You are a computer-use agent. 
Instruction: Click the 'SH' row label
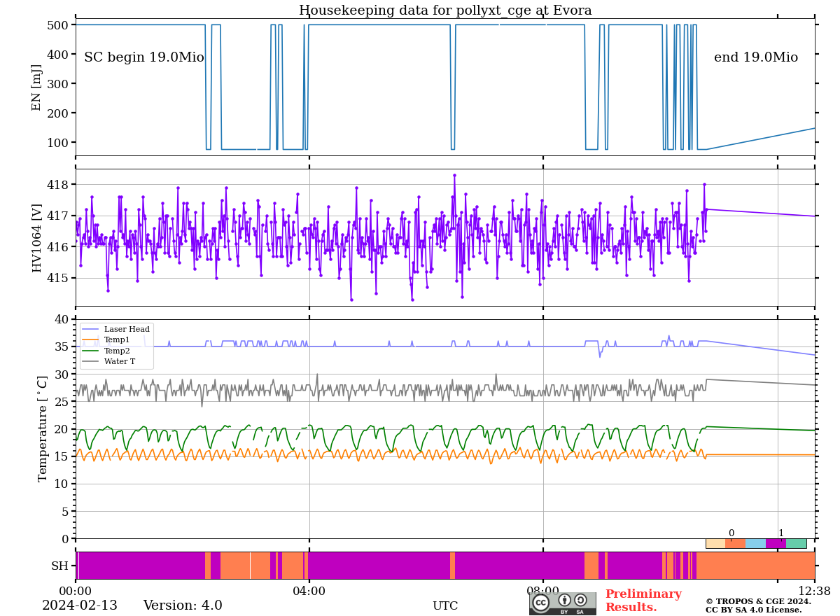(59, 566)
